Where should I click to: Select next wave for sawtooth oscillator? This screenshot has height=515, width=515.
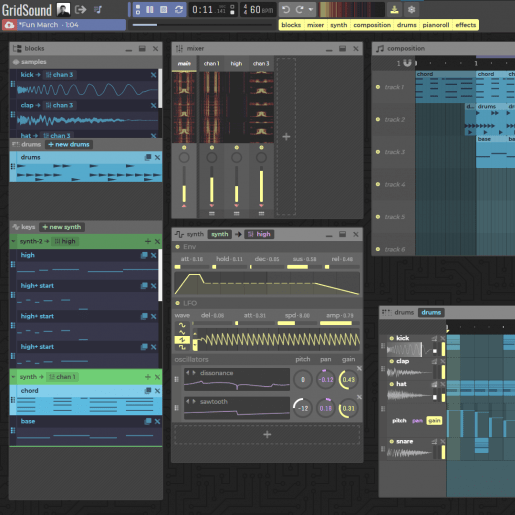(x=194, y=402)
